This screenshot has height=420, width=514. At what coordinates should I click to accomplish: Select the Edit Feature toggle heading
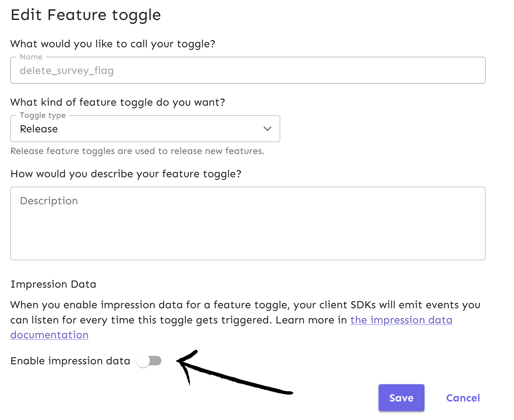click(85, 15)
